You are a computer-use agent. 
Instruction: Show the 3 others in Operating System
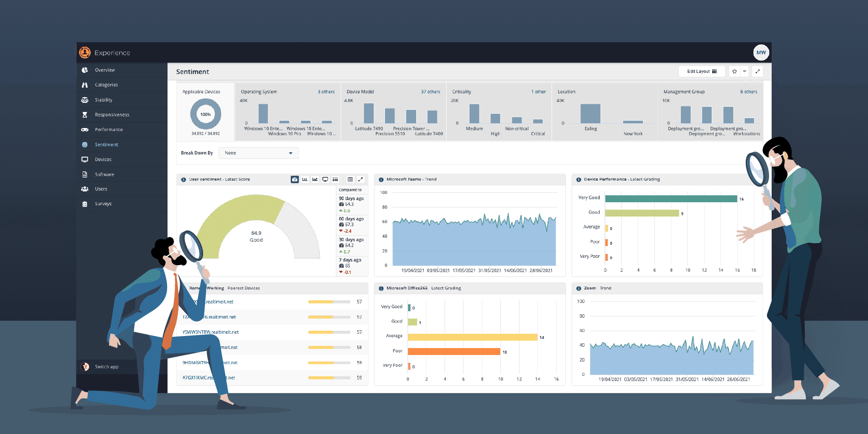coord(326,92)
